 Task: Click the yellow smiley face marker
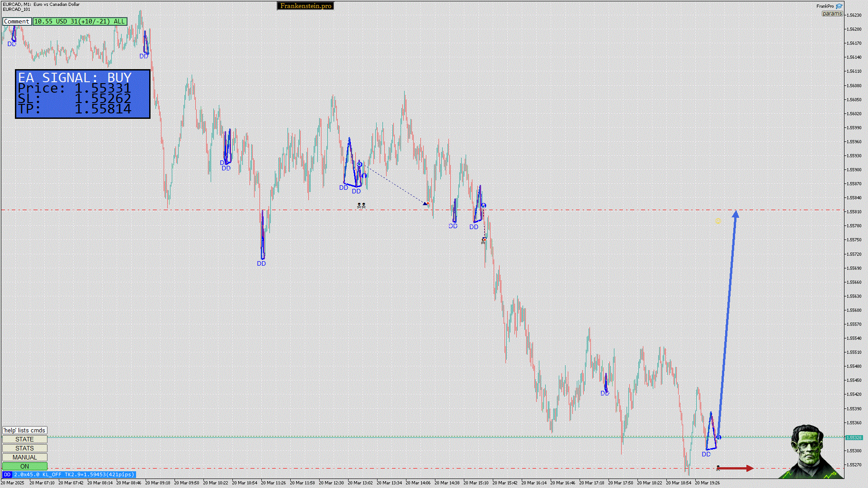point(718,221)
